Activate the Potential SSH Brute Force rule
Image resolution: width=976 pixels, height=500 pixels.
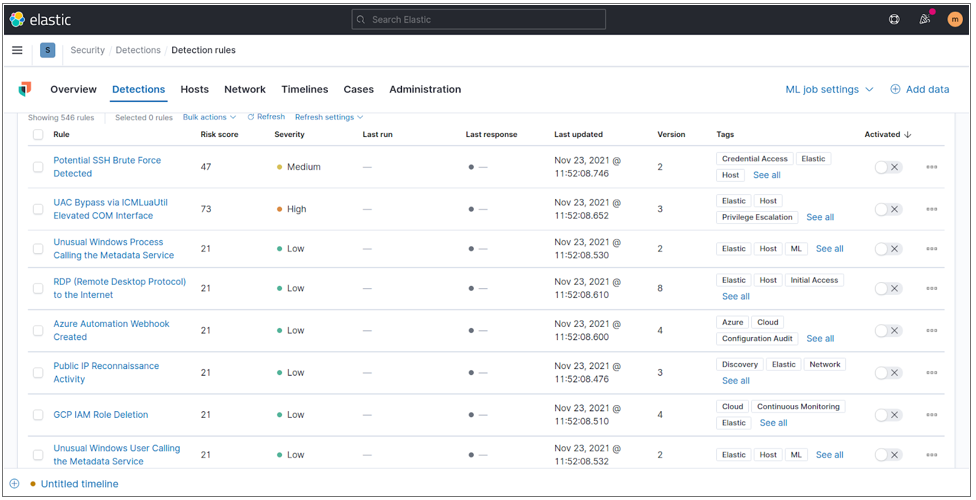click(x=888, y=167)
